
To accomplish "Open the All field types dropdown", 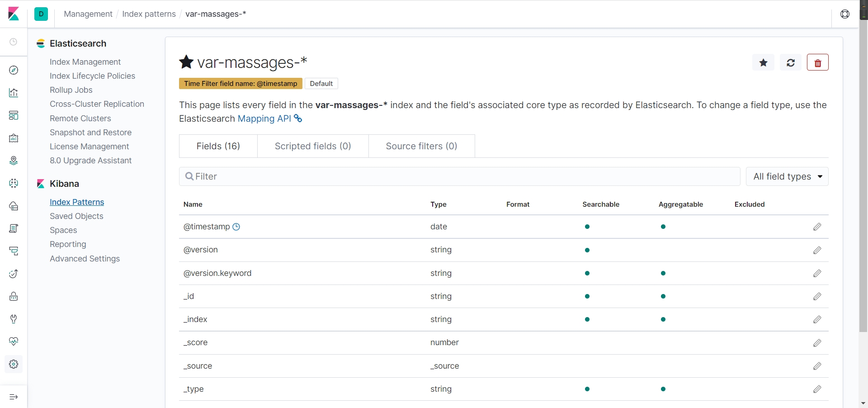I will (787, 176).
